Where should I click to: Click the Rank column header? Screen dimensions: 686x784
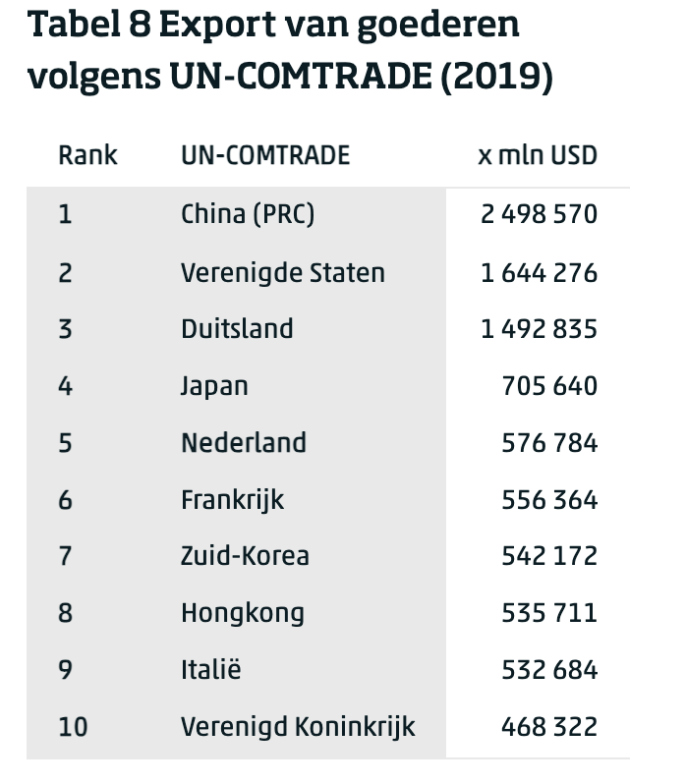click(x=87, y=155)
